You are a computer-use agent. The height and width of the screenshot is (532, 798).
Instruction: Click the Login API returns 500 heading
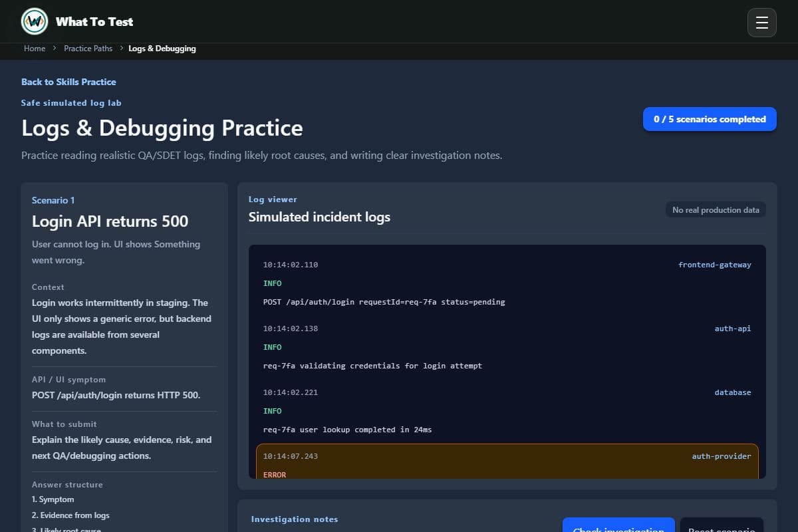click(x=110, y=221)
